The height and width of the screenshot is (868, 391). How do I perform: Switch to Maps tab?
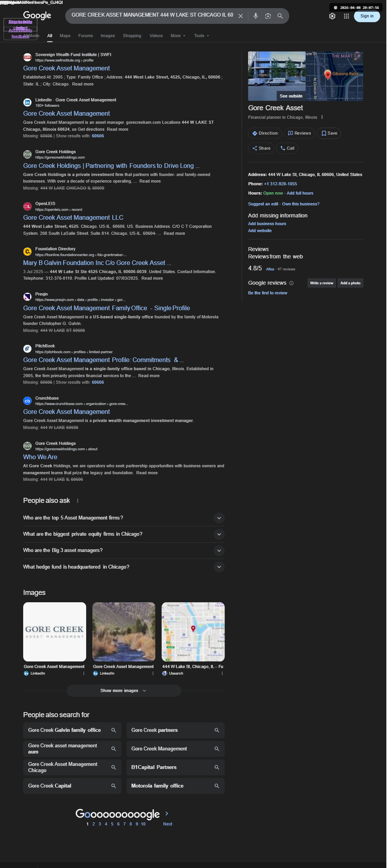coord(65,36)
